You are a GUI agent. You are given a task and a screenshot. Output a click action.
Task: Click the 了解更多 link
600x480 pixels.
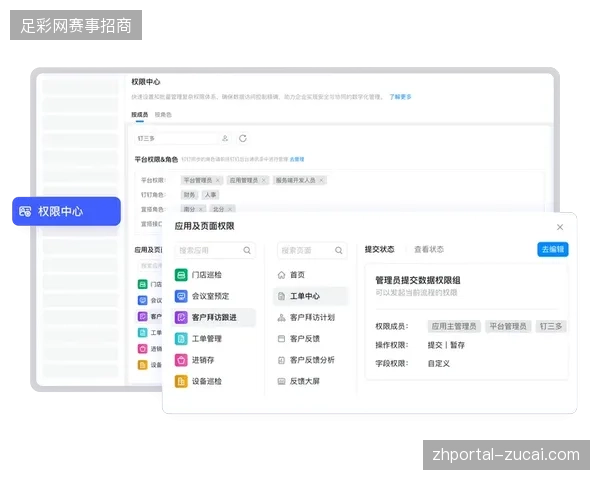coord(400,97)
